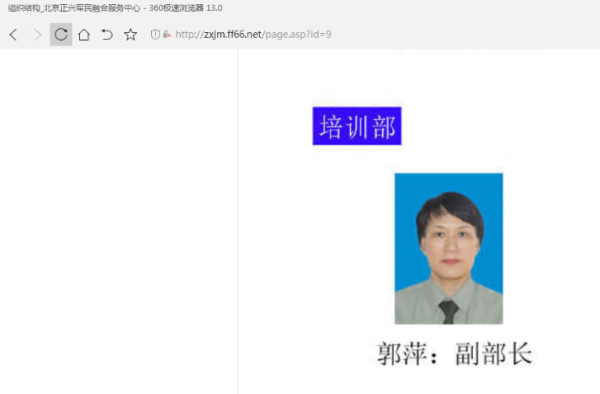Click the vertical divider left of the content
This screenshot has height=394, width=600.
pos(238,221)
